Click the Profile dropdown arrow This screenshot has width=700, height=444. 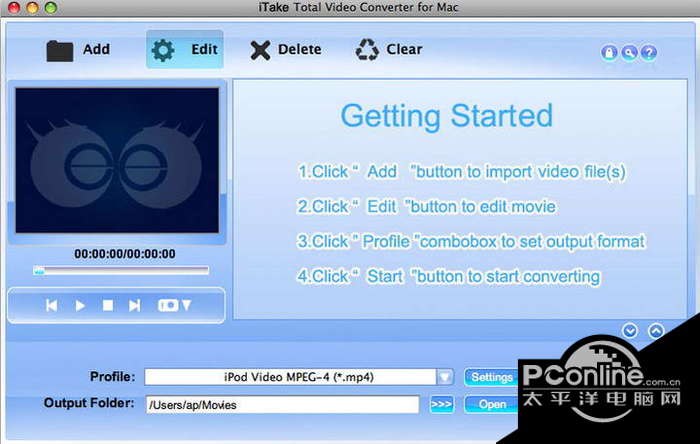point(445,377)
